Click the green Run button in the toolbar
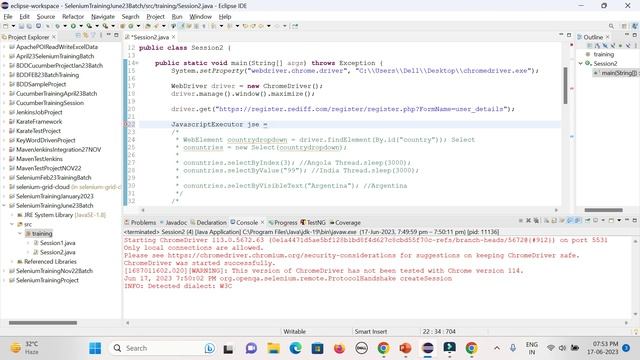 coord(73,26)
